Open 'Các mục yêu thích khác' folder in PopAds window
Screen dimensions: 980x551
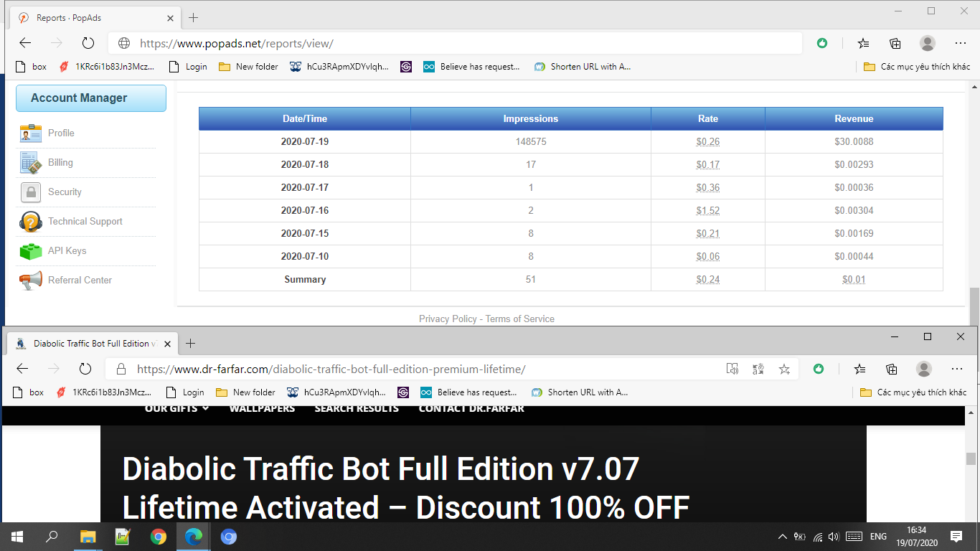[917, 67]
